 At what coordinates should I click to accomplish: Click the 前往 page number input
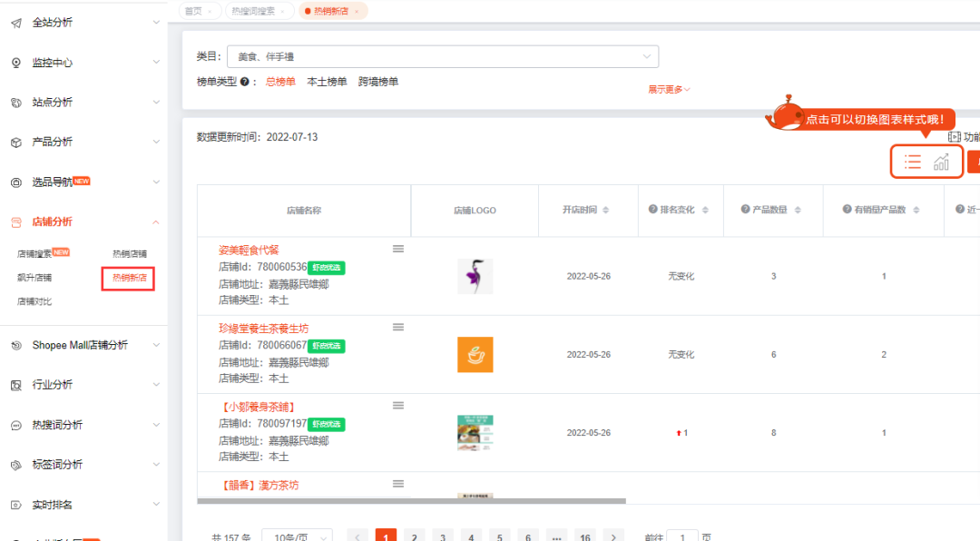point(681,536)
